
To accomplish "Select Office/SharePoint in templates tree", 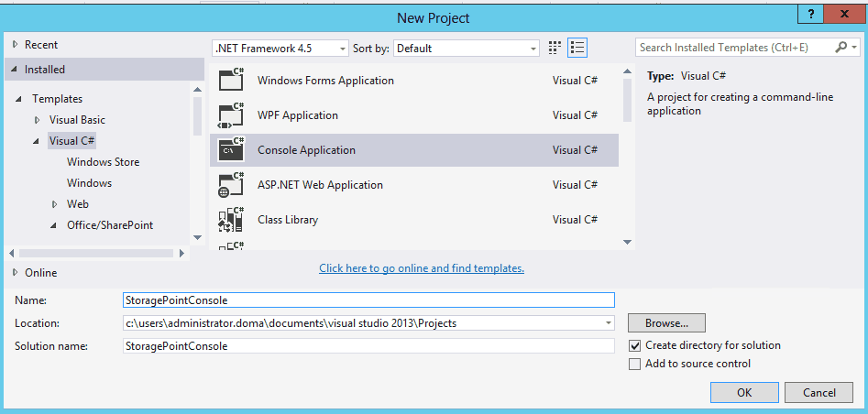I will click(x=109, y=225).
